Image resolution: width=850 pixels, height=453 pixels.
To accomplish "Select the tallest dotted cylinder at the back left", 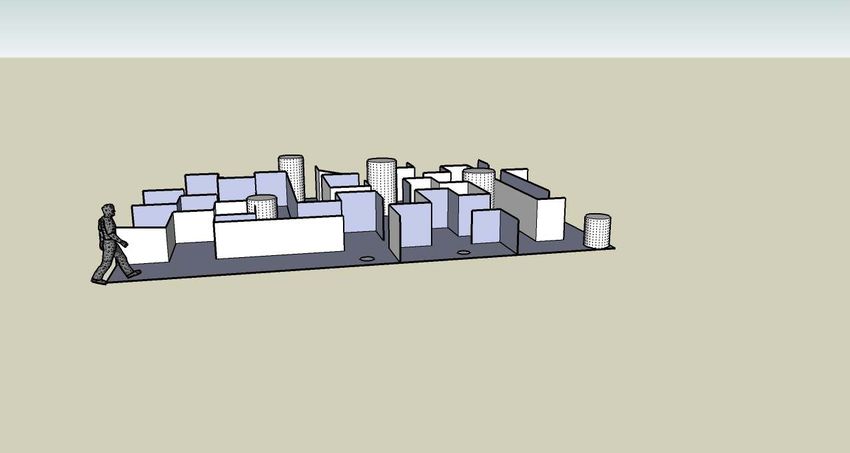I will (x=292, y=177).
